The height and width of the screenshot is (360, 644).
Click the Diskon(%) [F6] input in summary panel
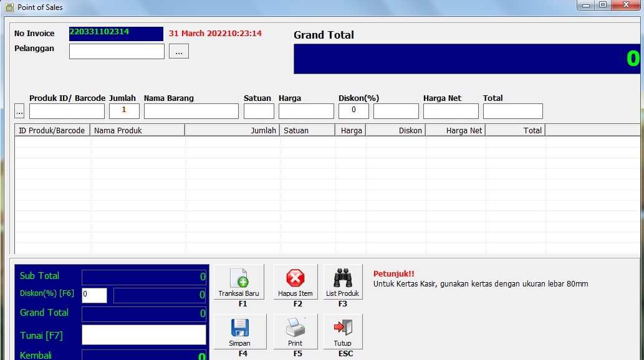(x=95, y=296)
